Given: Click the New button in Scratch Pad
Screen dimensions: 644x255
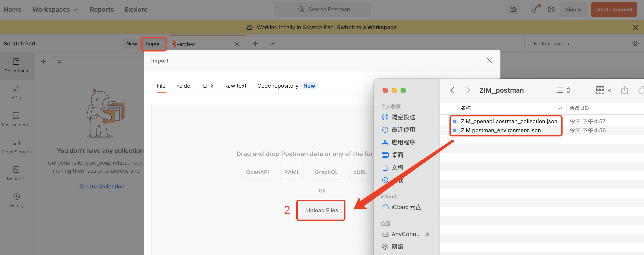Looking at the screenshot, I should pos(131,44).
